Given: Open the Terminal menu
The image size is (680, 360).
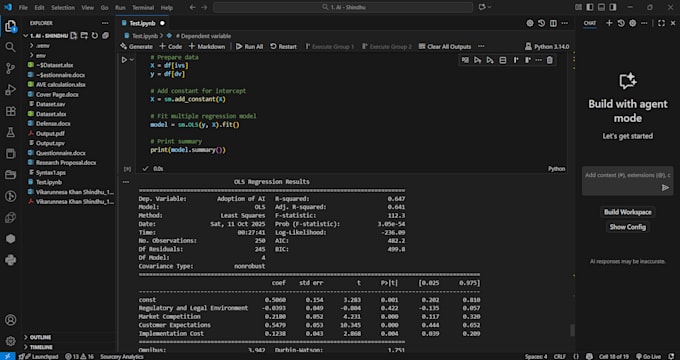Looking at the screenshot, I should click(143, 7).
